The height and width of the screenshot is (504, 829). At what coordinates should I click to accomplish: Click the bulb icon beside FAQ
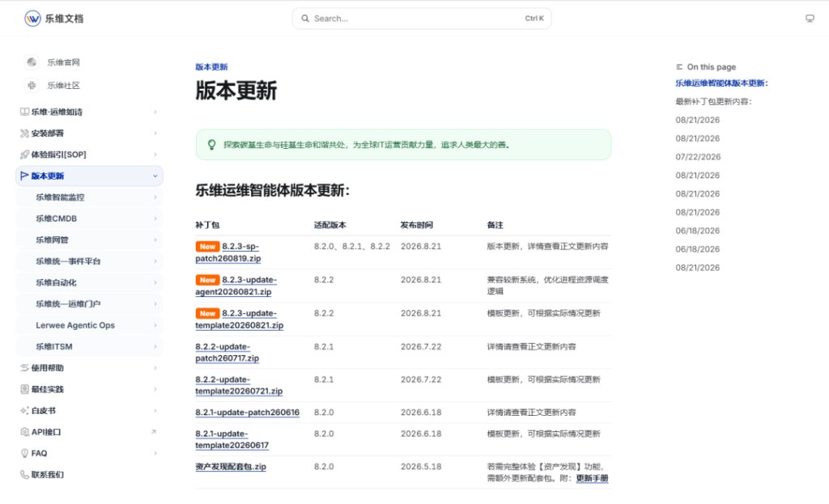(24, 453)
